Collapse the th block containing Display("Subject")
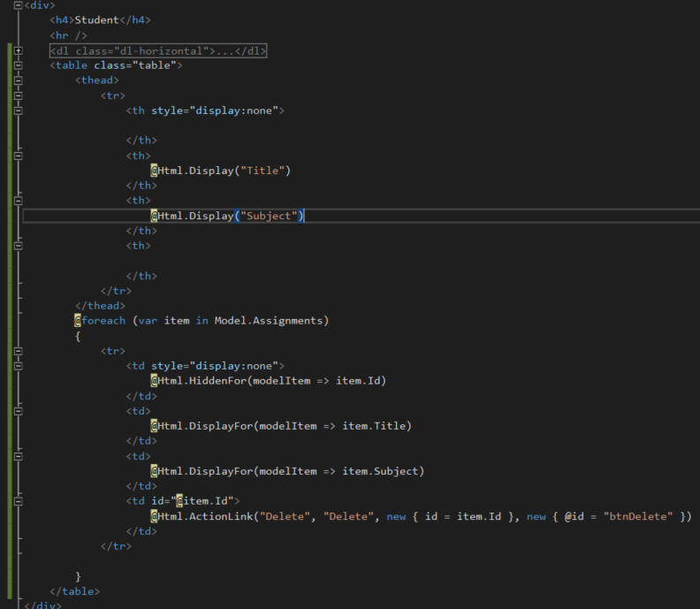 tap(18, 201)
